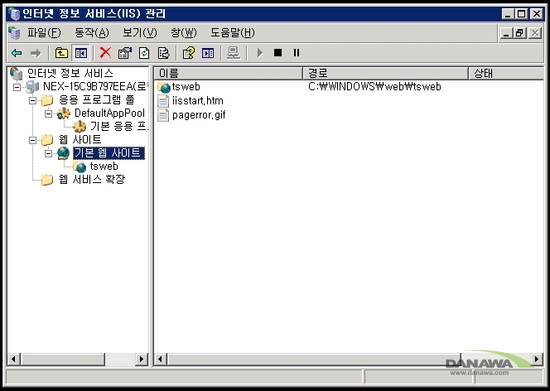The height and width of the screenshot is (391, 550).
Task: Refresh the view toolbar icon
Action: tap(144, 53)
